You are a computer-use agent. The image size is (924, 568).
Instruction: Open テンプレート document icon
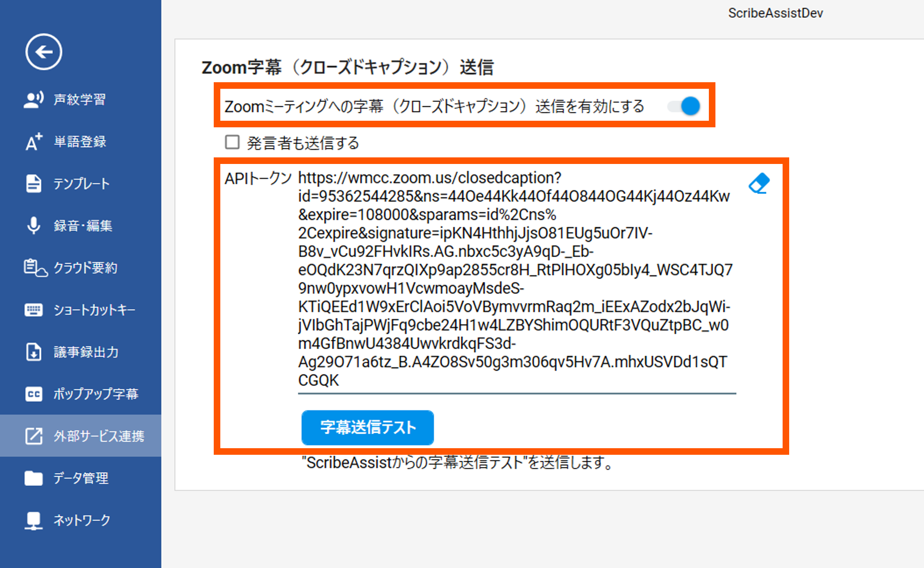[x=33, y=184]
